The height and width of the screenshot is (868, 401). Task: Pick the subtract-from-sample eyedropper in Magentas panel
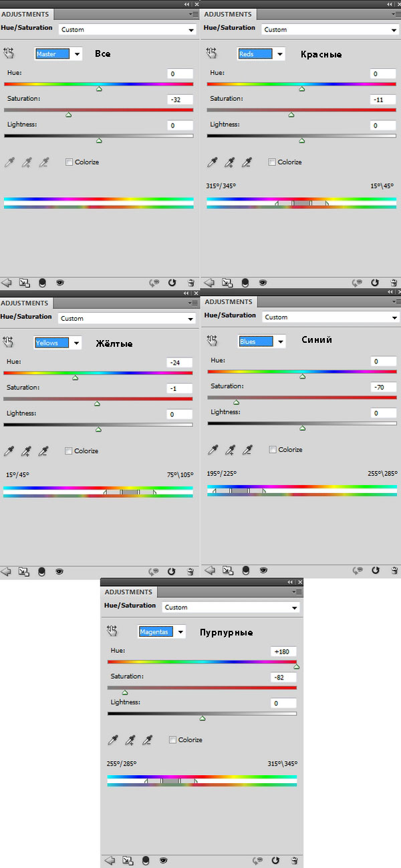[148, 740]
